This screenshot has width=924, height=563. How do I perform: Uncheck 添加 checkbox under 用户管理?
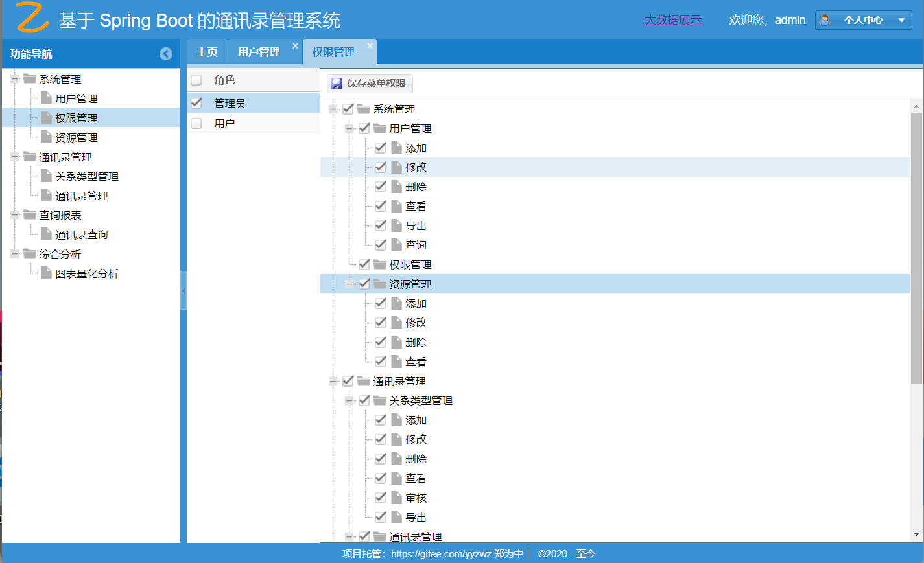381,148
